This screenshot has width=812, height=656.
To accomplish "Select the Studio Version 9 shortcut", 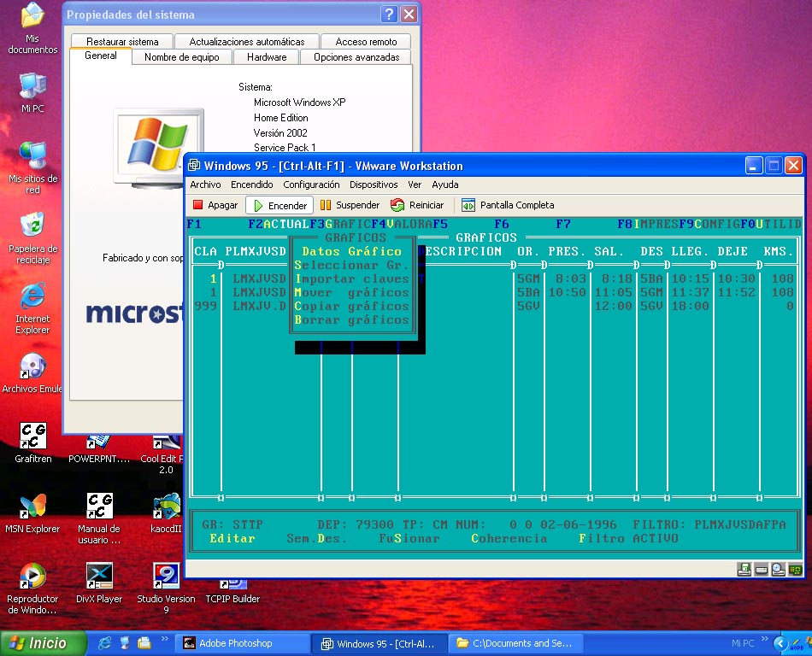I will tap(166, 589).
